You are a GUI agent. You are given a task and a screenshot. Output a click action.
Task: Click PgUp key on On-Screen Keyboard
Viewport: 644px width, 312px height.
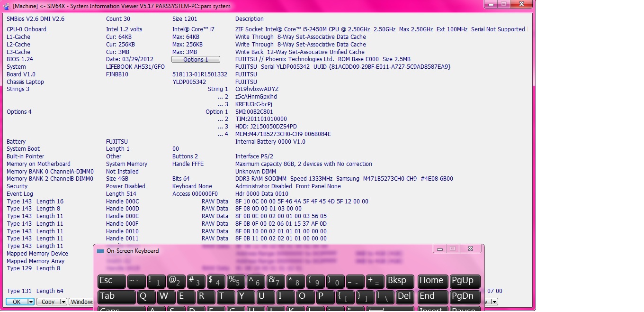pyautogui.click(x=465, y=281)
